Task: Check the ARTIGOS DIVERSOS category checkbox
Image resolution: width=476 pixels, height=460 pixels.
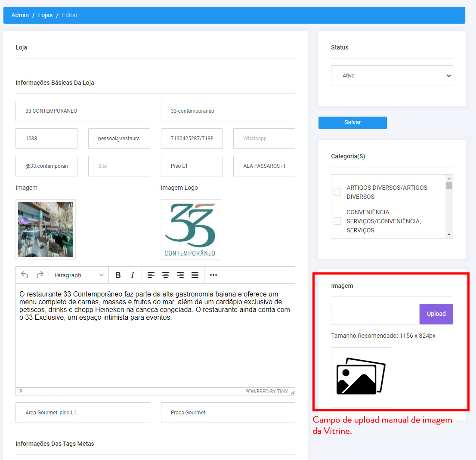Action: coord(337,192)
